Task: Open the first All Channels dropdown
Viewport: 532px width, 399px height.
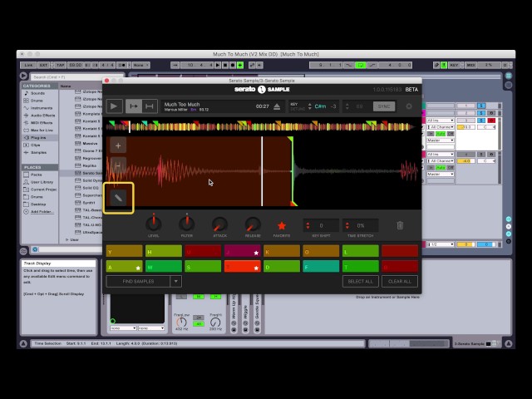Action: pyautogui.click(x=440, y=127)
